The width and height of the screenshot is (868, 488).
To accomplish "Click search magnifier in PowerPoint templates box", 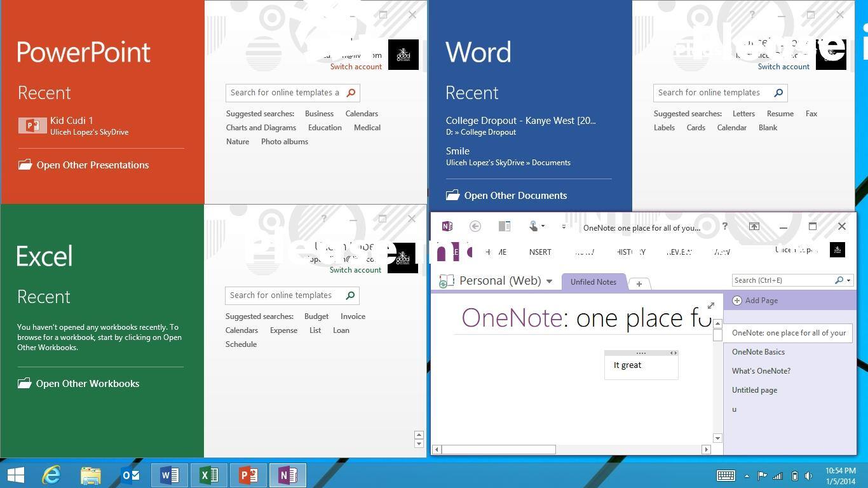I will click(x=351, y=93).
